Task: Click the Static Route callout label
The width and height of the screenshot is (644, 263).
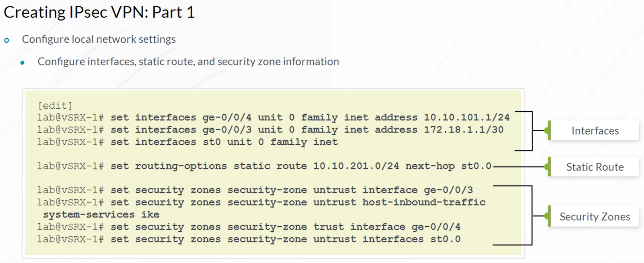Action: (595, 167)
